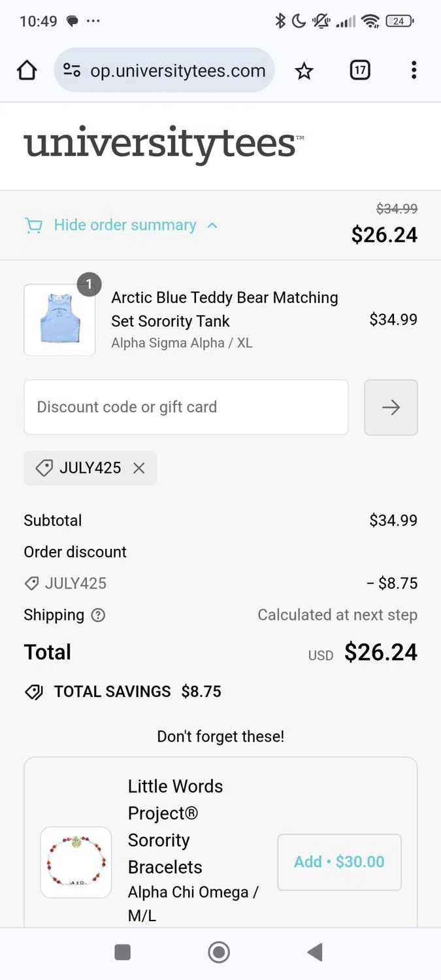This screenshot has height=980, width=441.
Task: Click the Discount code or gift card field
Action: pos(186,407)
